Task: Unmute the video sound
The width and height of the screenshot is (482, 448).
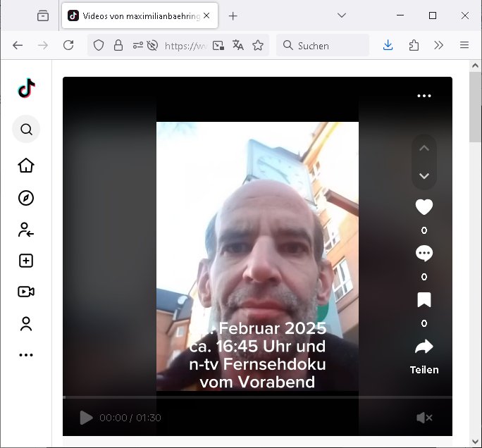Action: point(424,418)
